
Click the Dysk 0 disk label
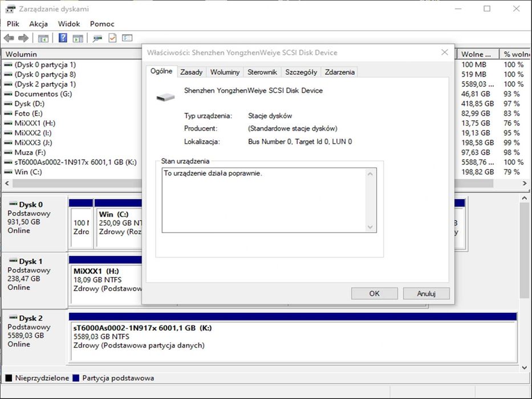point(31,205)
